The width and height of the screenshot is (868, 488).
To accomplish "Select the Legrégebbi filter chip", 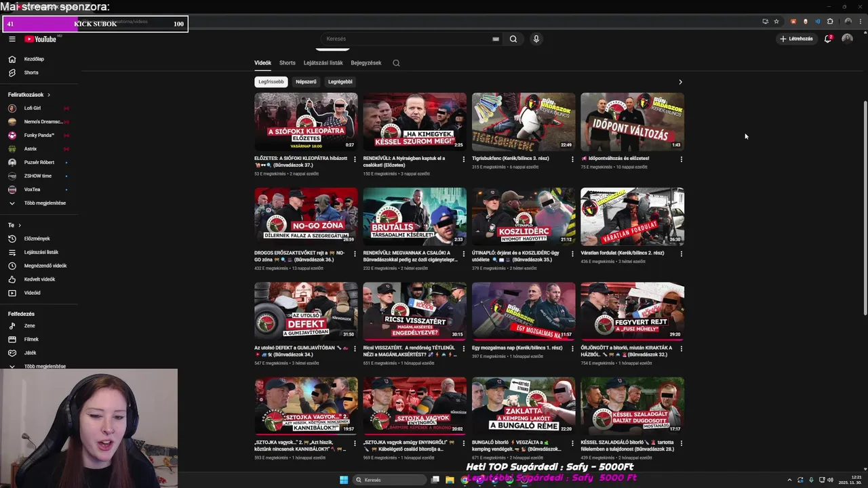I will [340, 82].
